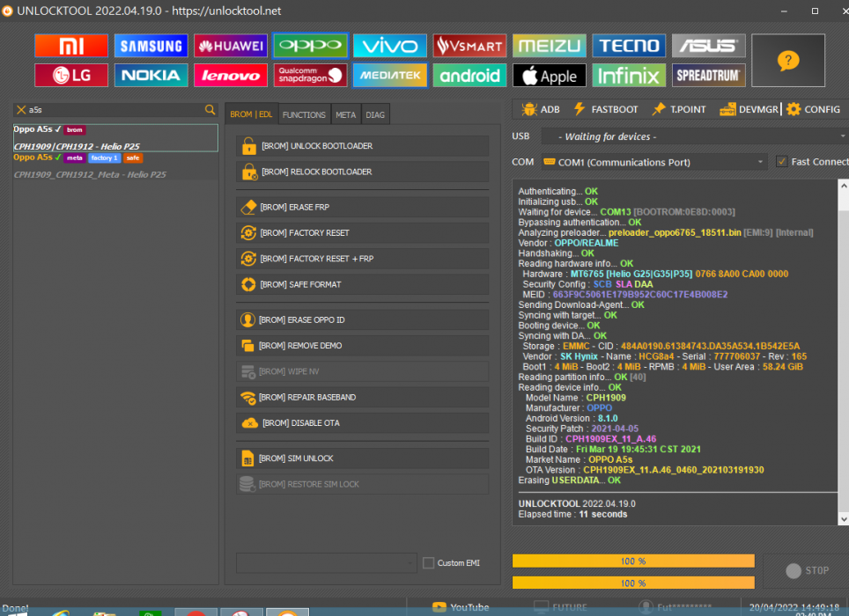Open ADB tools
The height and width of the screenshot is (616, 849).
click(541, 109)
